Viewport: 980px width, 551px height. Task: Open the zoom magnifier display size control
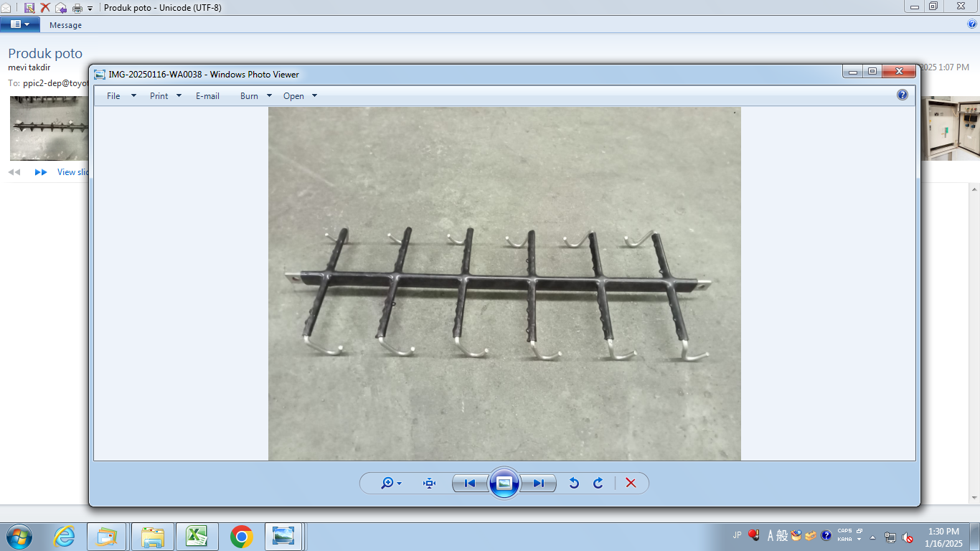pyautogui.click(x=391, y=484)
